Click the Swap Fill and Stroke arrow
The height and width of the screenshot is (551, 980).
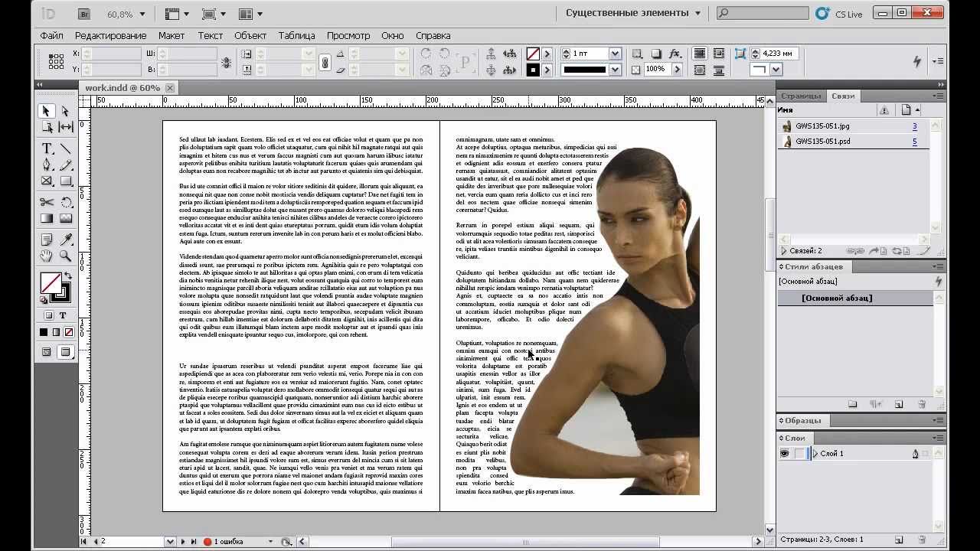(x=67, y=276)
